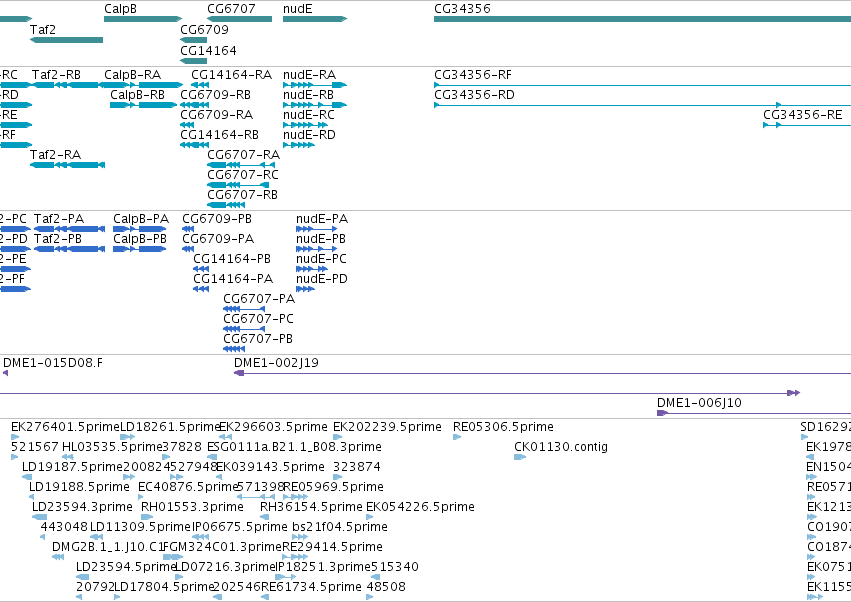Select transcript CG6709-RA
Viewport: 851px width, 602px height.
[217, 115]
